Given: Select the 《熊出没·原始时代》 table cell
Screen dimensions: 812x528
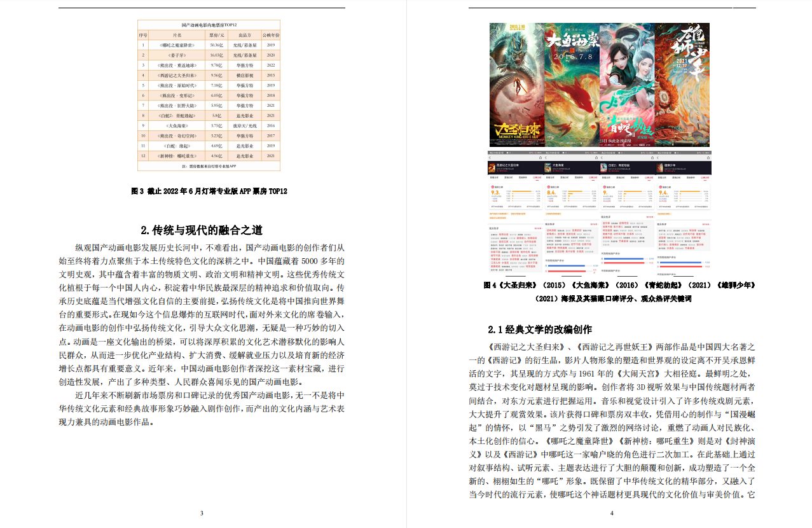Looking at the screenshot, I should 177,85.
